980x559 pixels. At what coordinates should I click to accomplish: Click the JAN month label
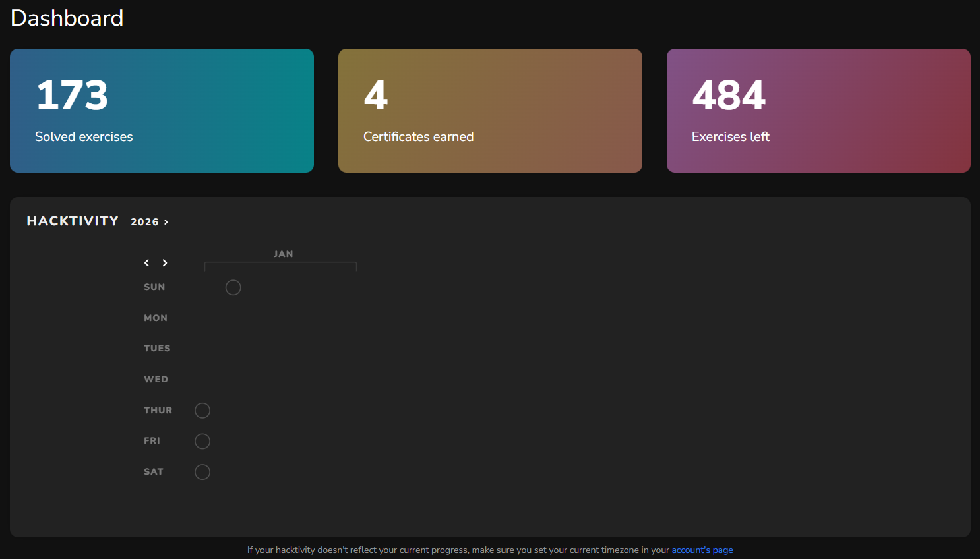[283, 254]
